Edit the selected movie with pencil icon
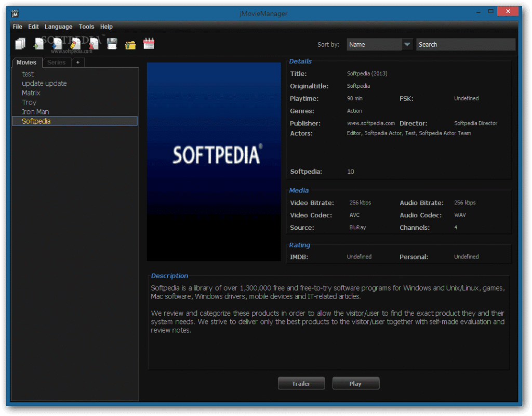Screen dimensions: 532x416 pos(74,44)
